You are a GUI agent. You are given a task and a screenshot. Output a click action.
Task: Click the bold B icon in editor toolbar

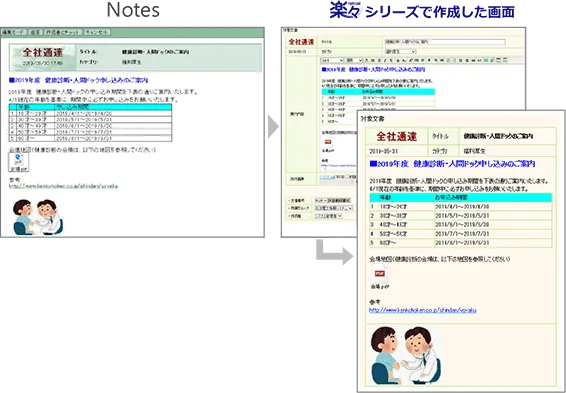point(373,60)
